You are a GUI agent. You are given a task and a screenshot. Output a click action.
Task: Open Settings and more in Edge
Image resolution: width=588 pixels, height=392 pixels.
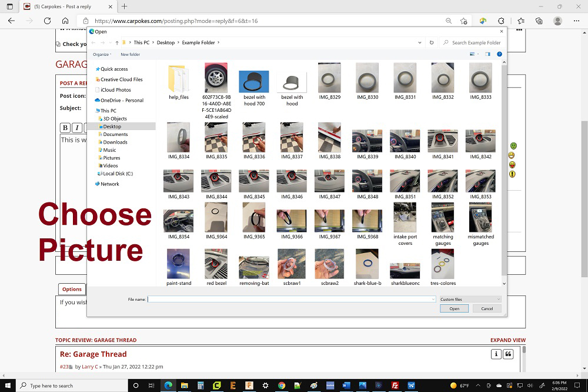coord(576,19)
